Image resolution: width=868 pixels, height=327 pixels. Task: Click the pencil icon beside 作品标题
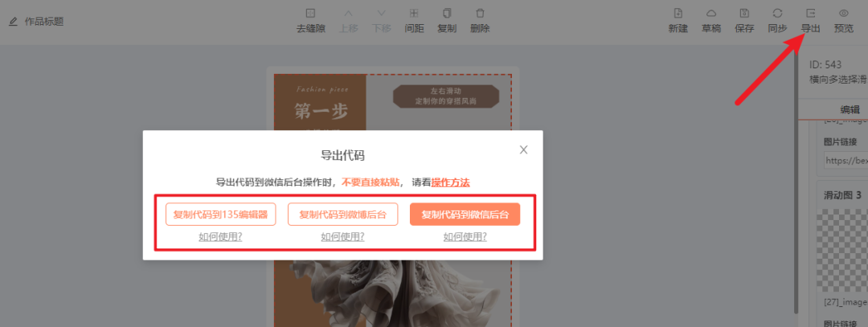[14, 22]
